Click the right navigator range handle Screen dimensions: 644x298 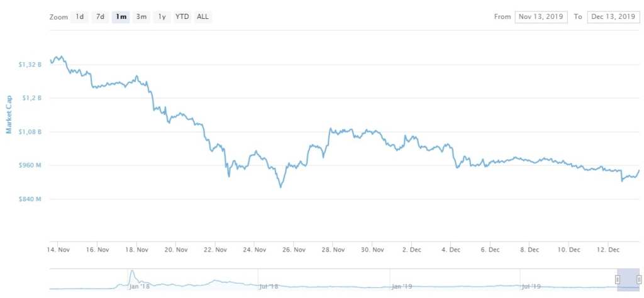coord(639,280)
